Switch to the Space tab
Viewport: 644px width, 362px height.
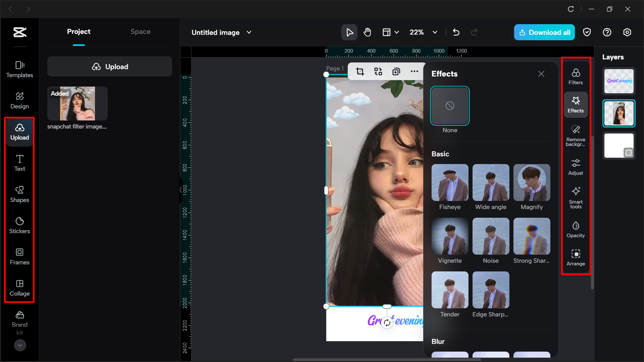click(140, 32)
